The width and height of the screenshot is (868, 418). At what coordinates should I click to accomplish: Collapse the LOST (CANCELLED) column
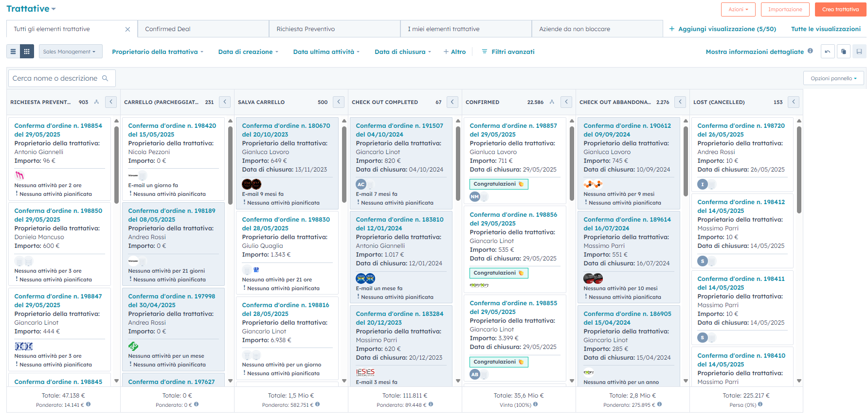[794, 102]
